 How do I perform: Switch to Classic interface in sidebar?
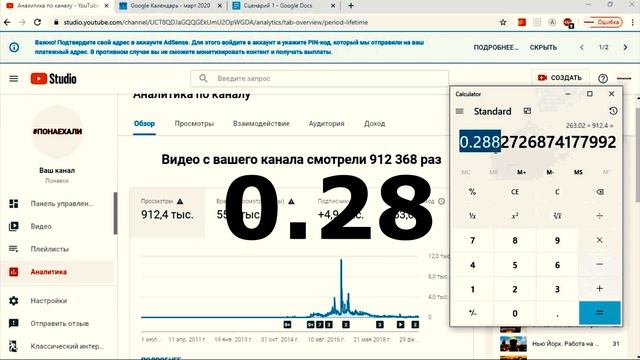coord(67,347)
